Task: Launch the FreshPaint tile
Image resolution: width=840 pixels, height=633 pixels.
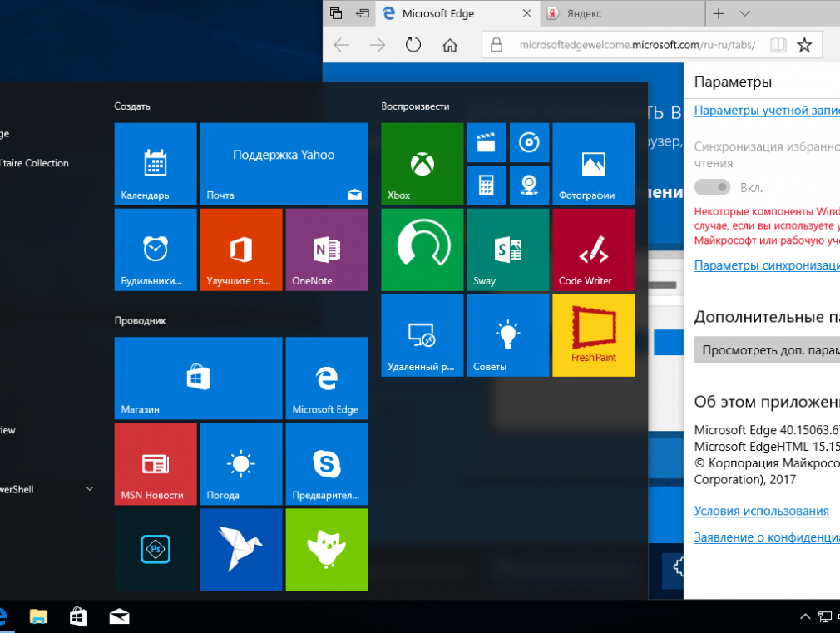Action: pyautogui.click(x=594, y=335)
